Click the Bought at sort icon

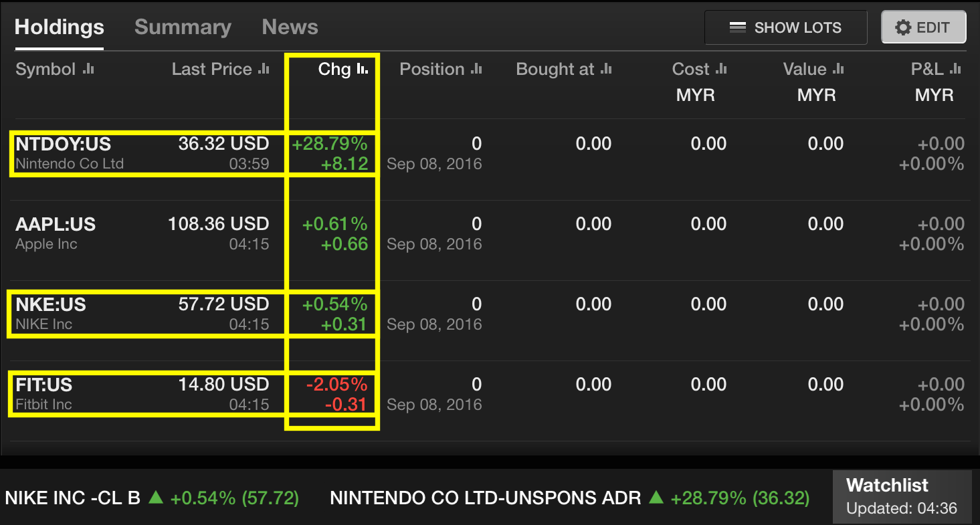tap(606, 69)
